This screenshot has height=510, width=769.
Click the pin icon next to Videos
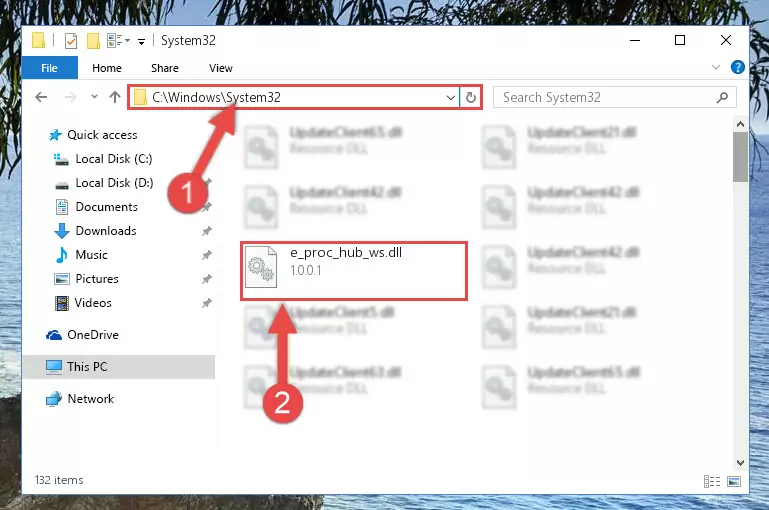pos(207,303)
